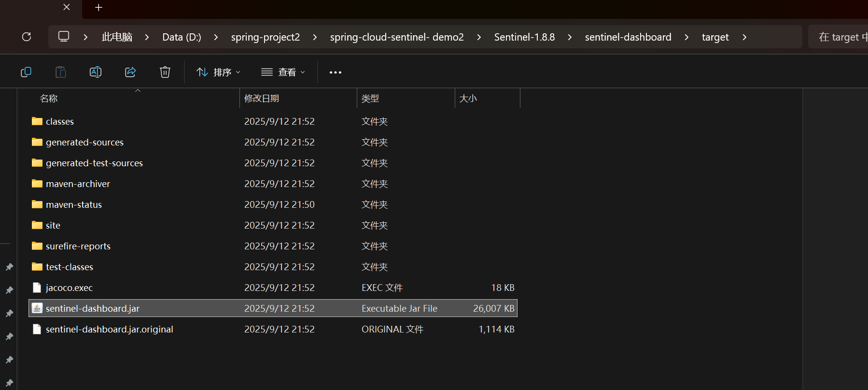Select the maven-archiver folder name
This screenshot has height=390, width=868.
78,184
